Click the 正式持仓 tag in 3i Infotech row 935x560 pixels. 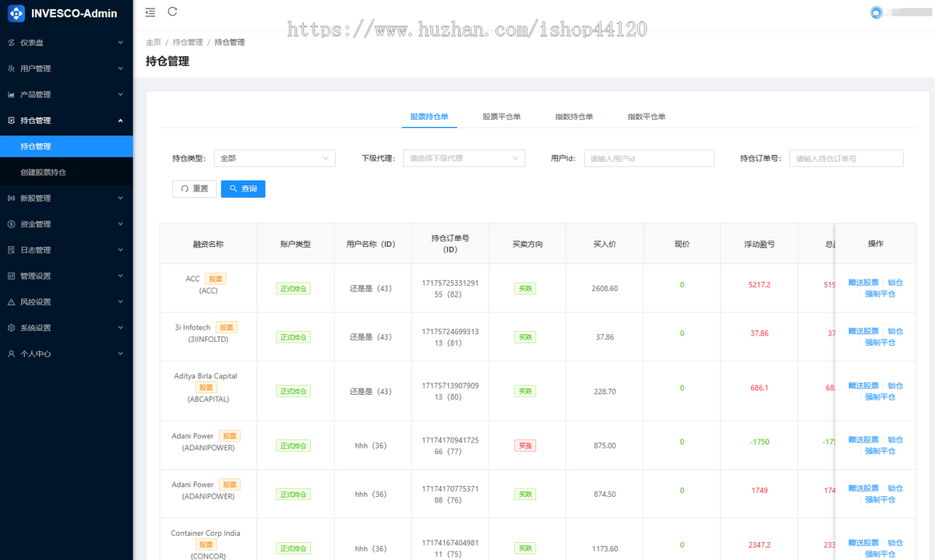294,337
